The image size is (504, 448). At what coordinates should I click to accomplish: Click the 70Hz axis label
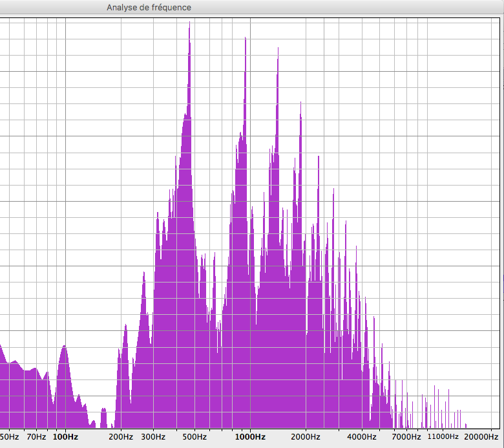pyautogui.click(x=36, y=437)
